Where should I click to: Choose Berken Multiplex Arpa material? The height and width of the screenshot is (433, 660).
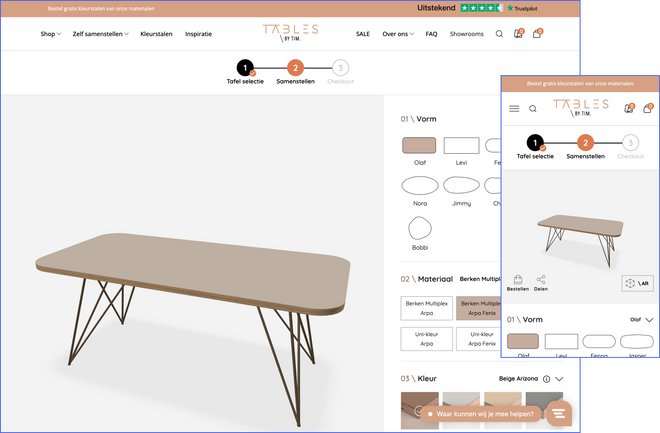click(426, 308)
